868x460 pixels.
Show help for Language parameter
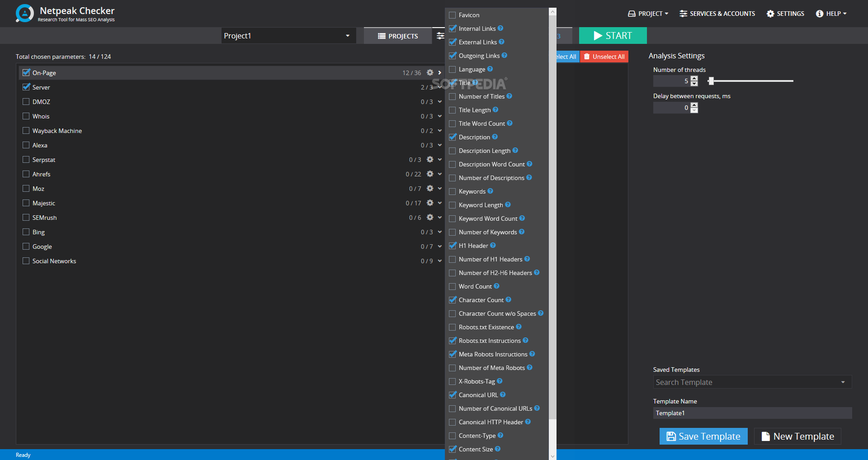pos(490,69)
